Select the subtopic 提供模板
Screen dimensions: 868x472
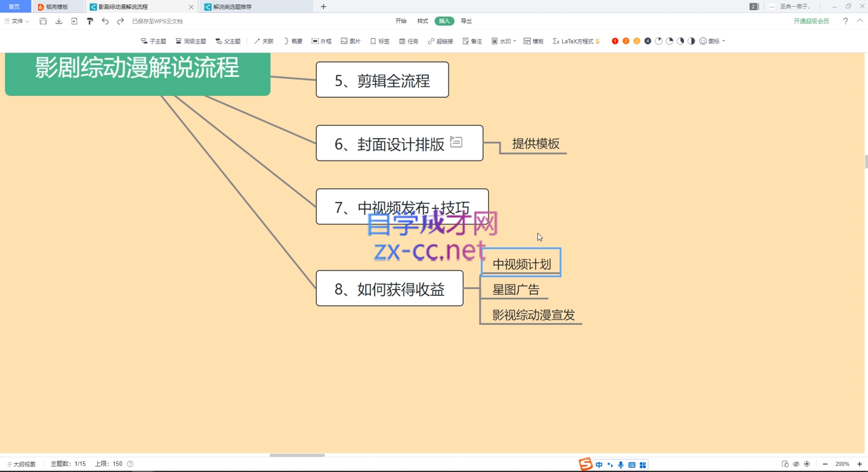point(536,144)
